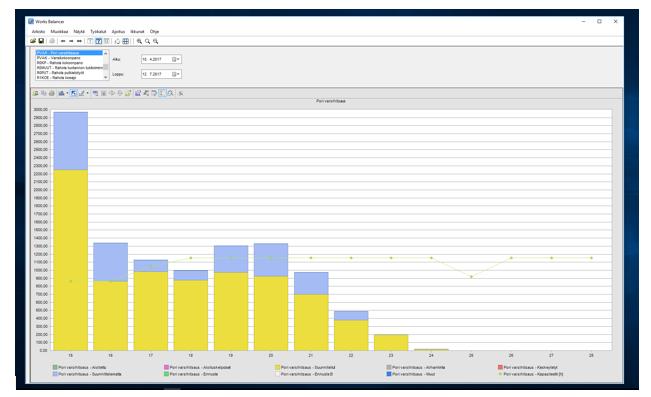
Task: Open the Näytä menu
Action: point(79,32)
